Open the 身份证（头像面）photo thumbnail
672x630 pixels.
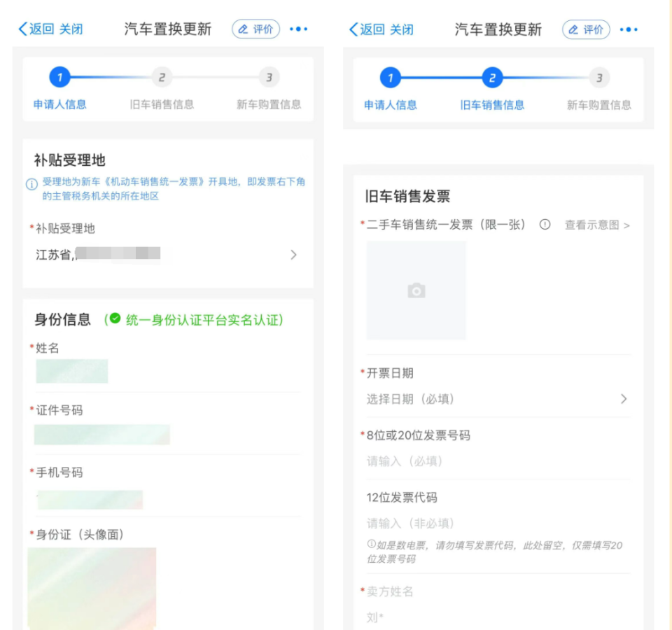pyautogui.click(x=92, y=588)
